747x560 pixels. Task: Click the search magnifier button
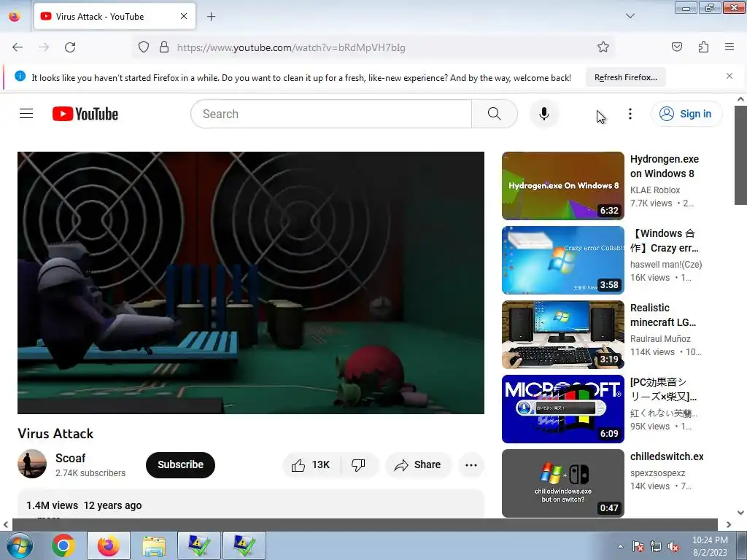(x=495, y=114)
